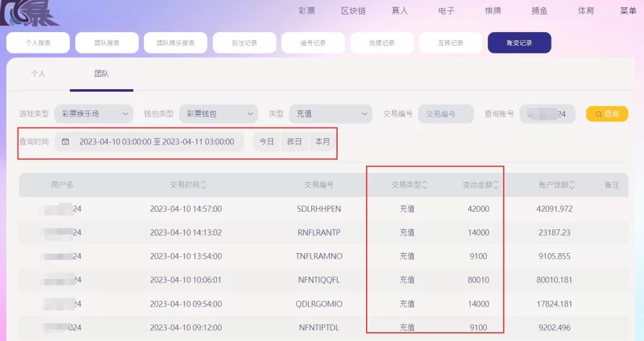Click balance value 42091.972
This screenshot has height=341, width=644.
(x=555, y=209)
